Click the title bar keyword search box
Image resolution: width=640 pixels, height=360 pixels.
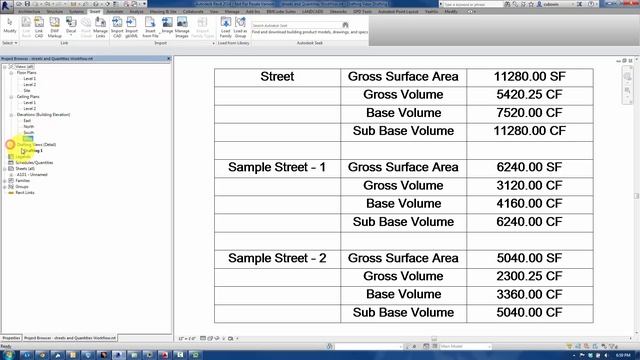coord(473,4)
